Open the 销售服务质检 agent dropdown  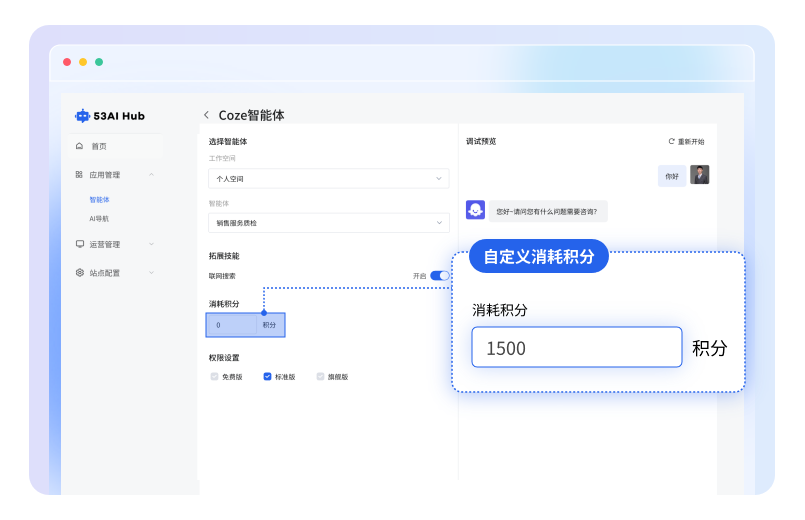click(x=329, y=223)
